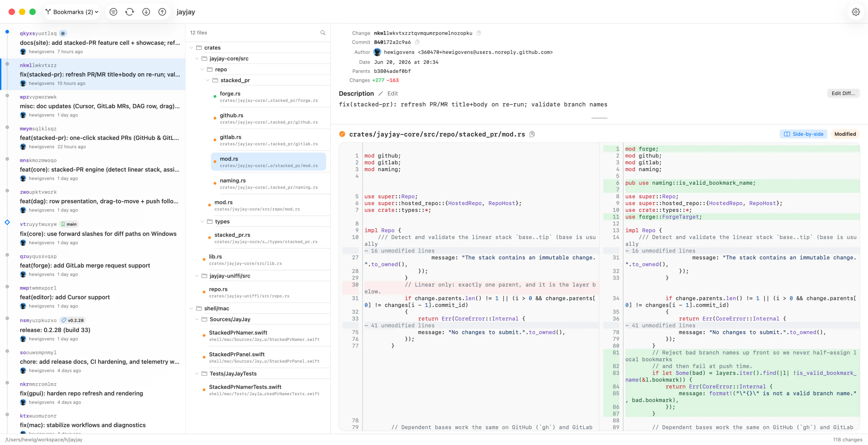Click the refresh repository icon
Screen dimensions: 868x445
[130, 12]
